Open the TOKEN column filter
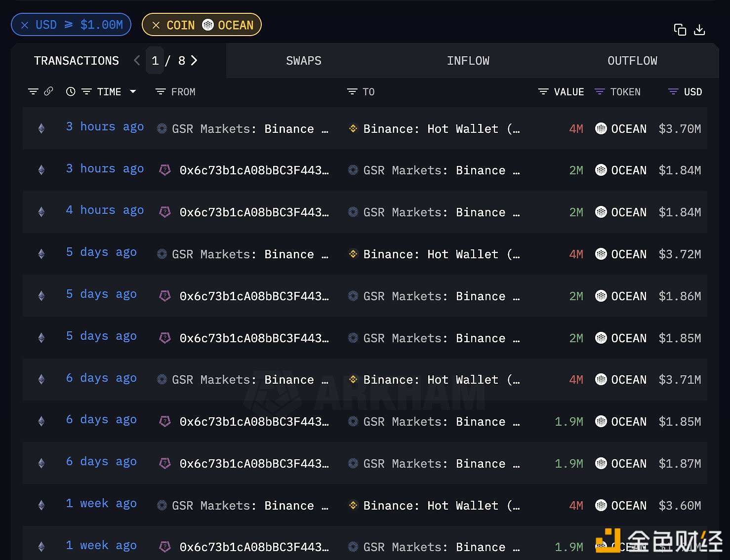Viewport: 730px width, 560px height. [600, 92]
